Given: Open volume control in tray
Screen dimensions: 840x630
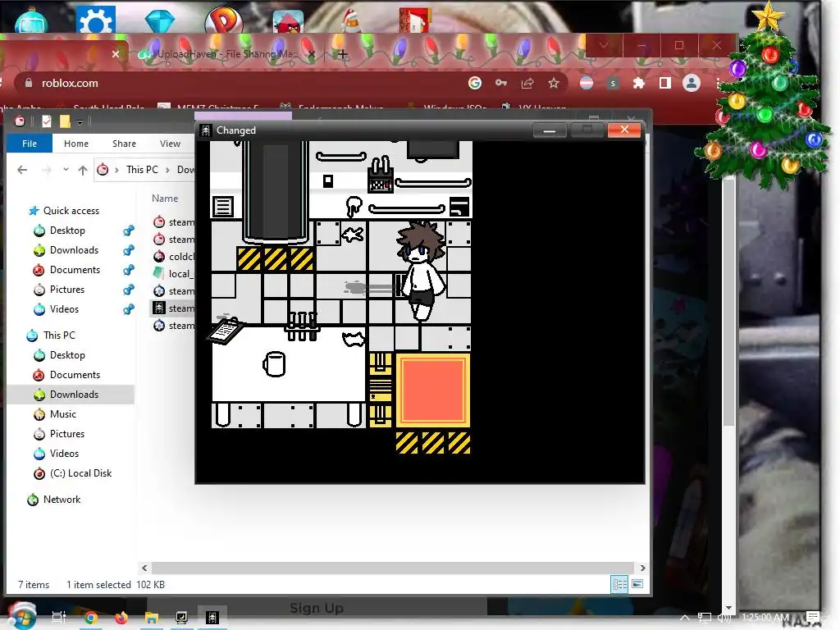Looking at the screenshot, I should coord(724,618).
